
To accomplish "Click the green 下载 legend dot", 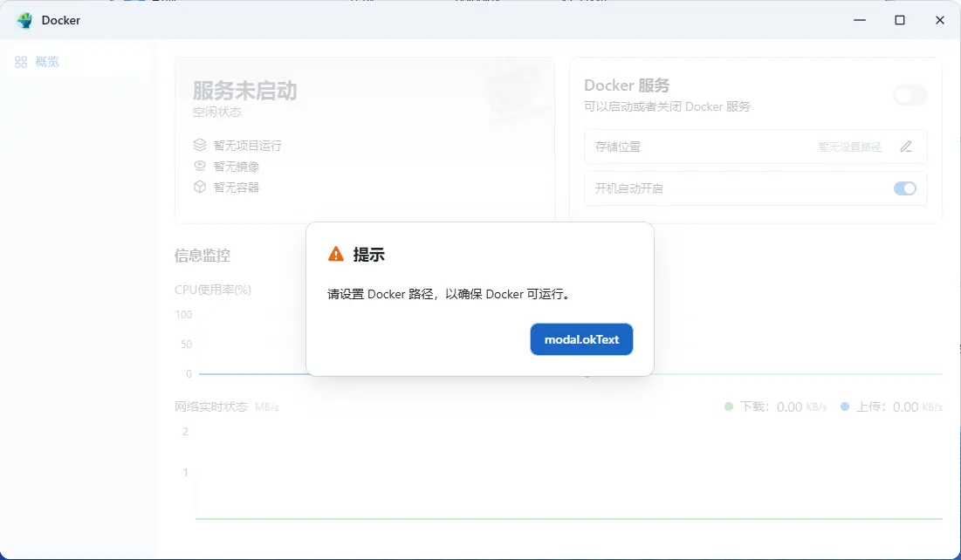I will click(729, 406).
